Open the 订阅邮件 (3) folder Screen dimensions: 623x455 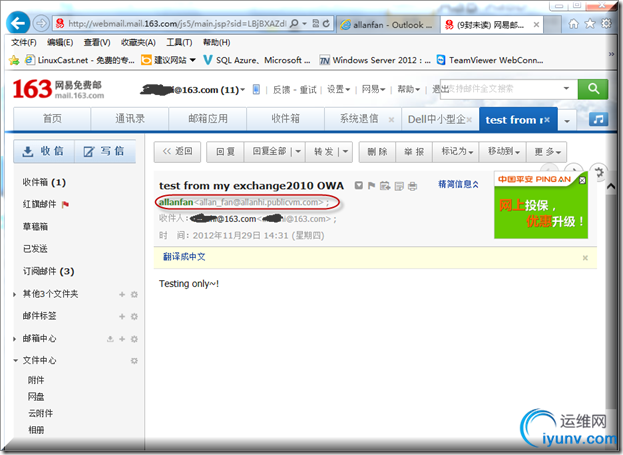tap(48, 271)
